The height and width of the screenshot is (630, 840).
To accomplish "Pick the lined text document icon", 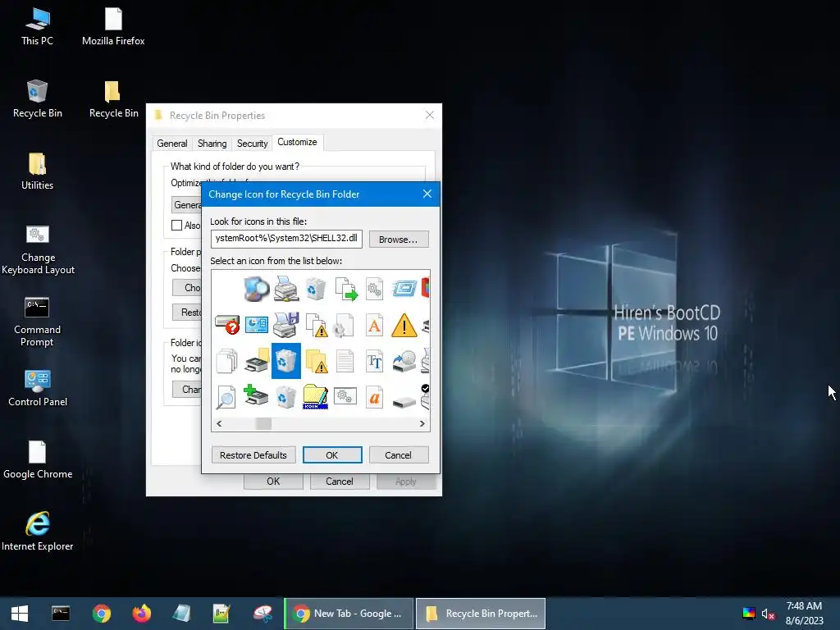I will coord(345,361).
